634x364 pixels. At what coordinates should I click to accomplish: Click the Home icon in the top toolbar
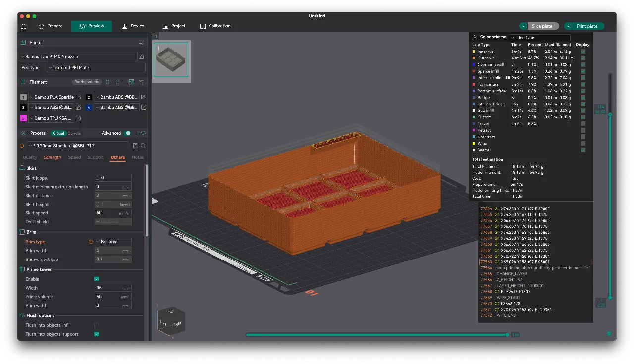(23, 26)
